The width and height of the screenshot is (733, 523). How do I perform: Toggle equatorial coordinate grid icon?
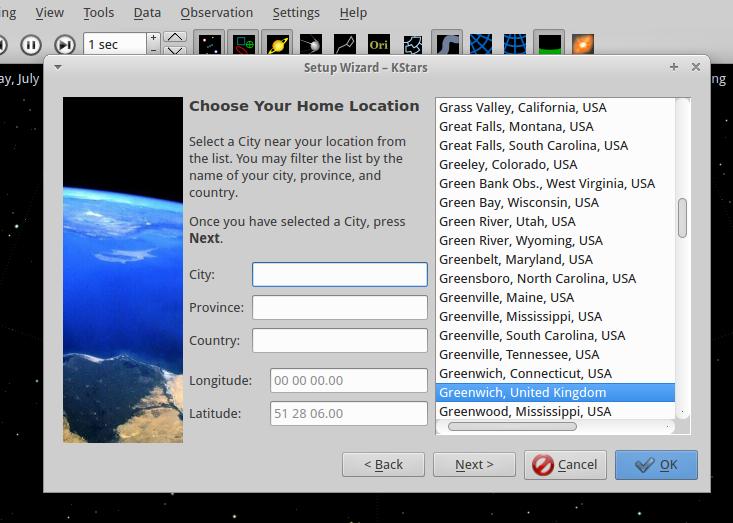(481, 44)
